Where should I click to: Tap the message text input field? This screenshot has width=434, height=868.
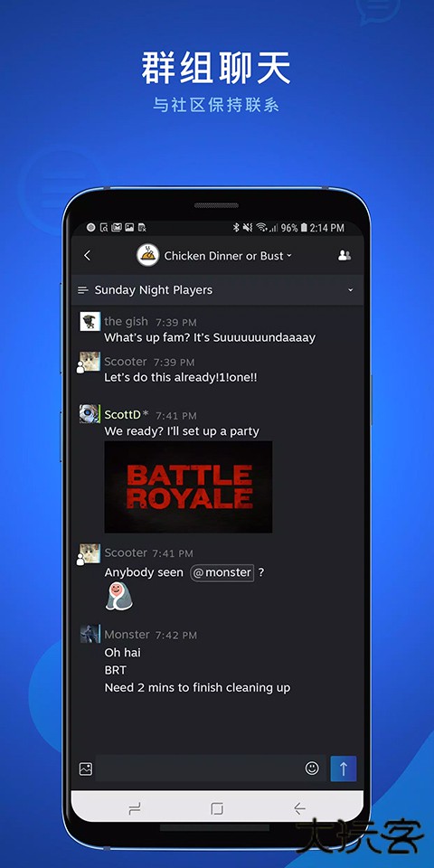pos(199,769)
